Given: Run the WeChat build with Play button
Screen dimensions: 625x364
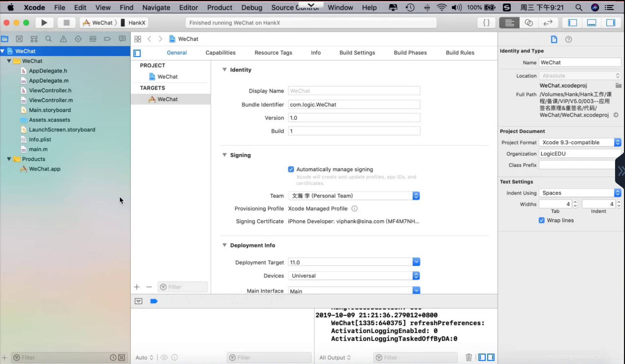Looking at the screenshot, I should [x=44, y=23].
